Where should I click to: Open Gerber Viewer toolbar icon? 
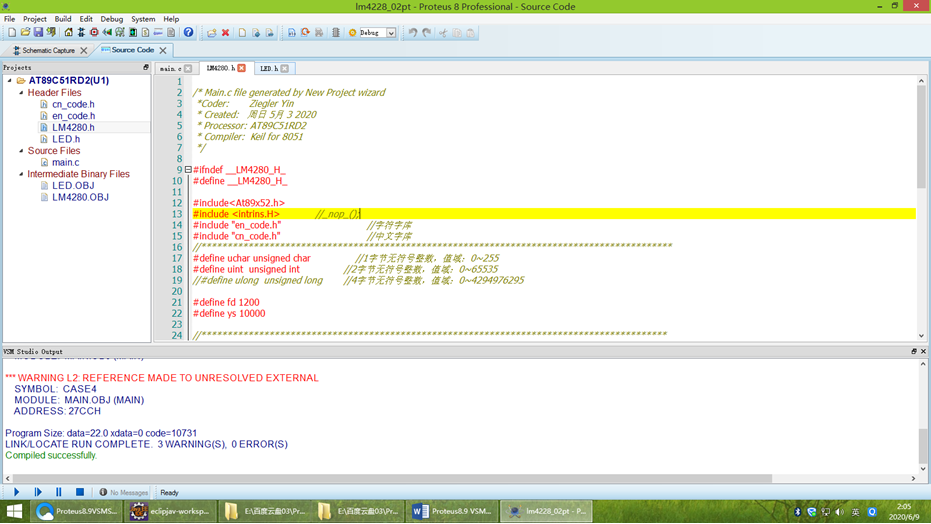[120, 33]
